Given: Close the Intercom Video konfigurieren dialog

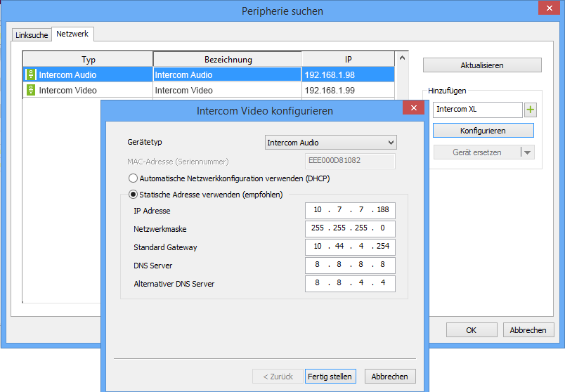Looking at the screenshot, I should 413,108.
